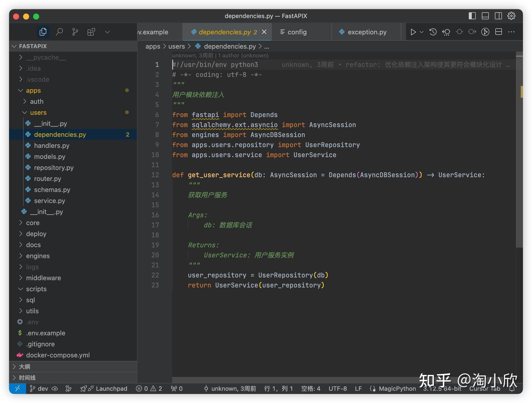Open the file history timeline icon
Viewport: 532px width, 403px height.
(x=433, y=32)
